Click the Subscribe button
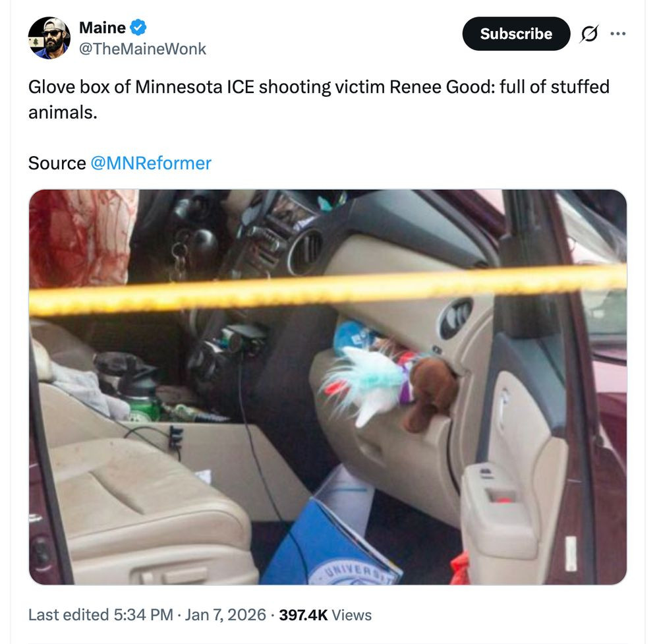This screenshot has width=659, height=644. point(515,34)
